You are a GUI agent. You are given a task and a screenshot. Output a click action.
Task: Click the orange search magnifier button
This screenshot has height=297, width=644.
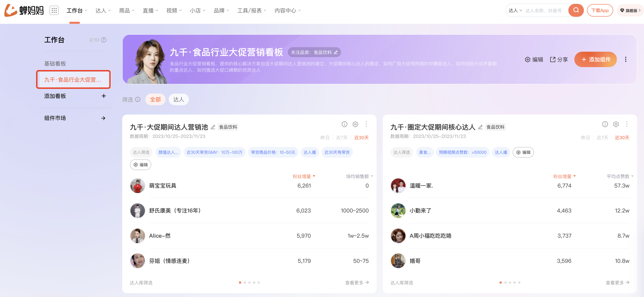(x=576, y=10)
